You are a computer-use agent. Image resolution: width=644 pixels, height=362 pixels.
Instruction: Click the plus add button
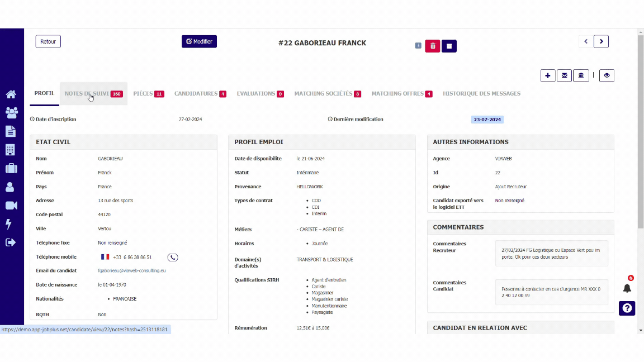[548, 75]
